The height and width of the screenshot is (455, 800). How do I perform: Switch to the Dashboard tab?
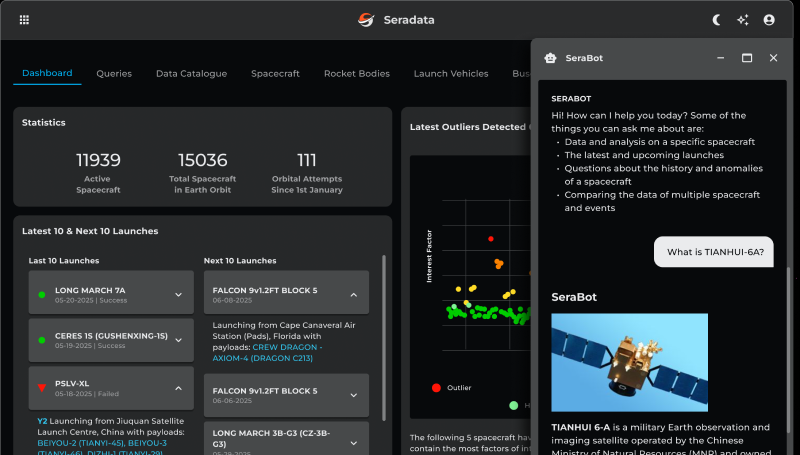point(47,73)
